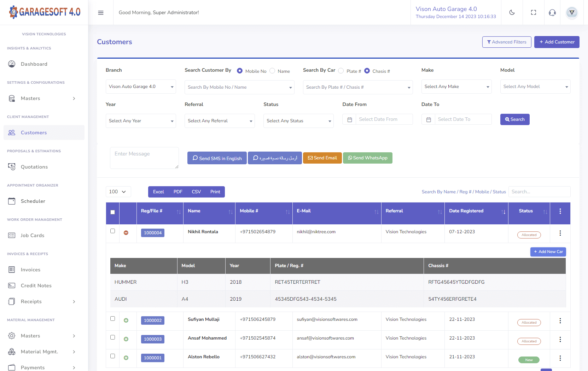Switch car search to Plate # option
The height and width of the screenshot is (371, 588).
(340, 71)
